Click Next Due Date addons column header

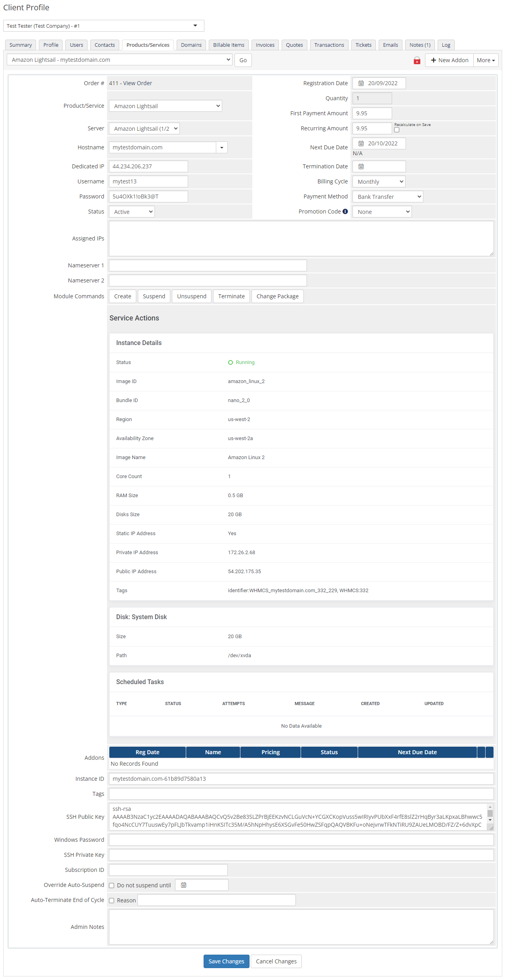pos(417,752)
